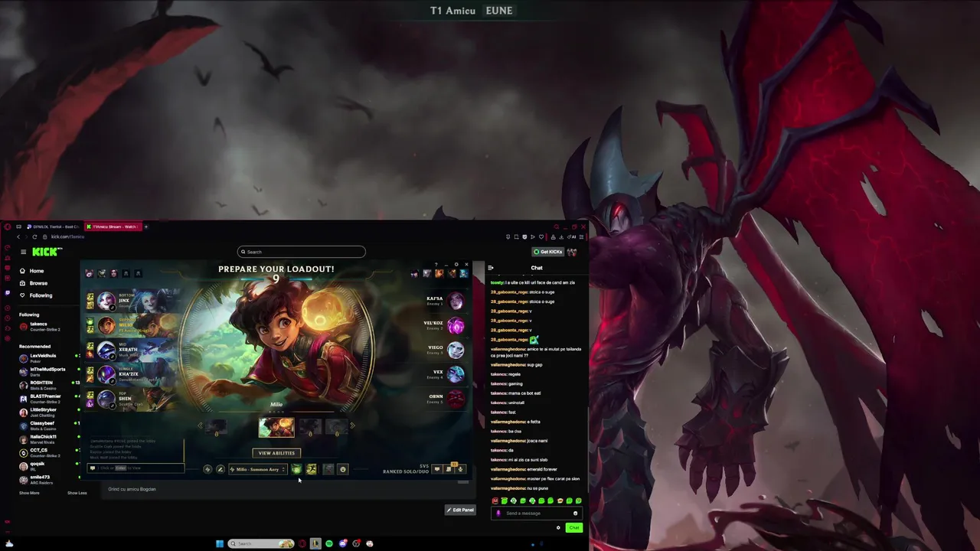980x551 pixels.
Task: Open the ward skin selector
Action: tap(328, 469)
